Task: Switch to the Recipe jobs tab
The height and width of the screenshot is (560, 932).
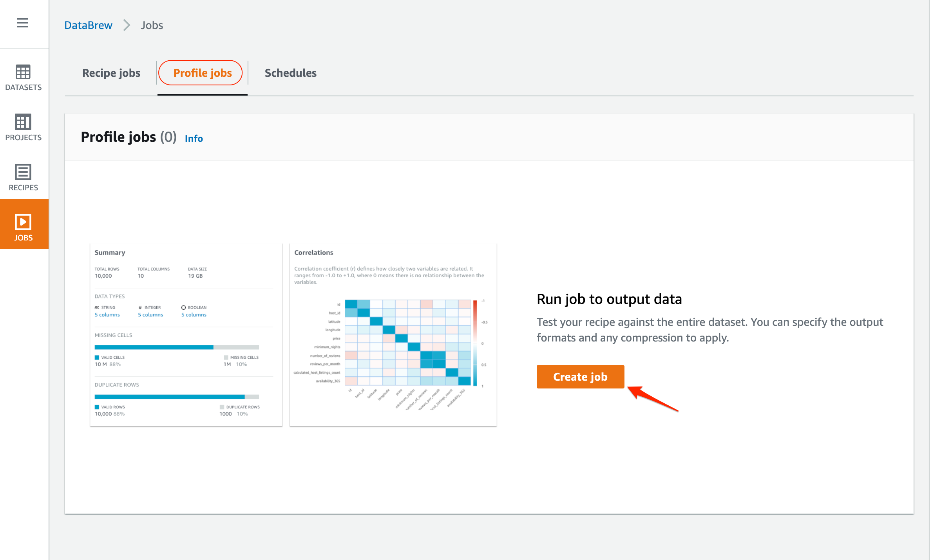Action: pyautogui.click(x=111, y=73)
